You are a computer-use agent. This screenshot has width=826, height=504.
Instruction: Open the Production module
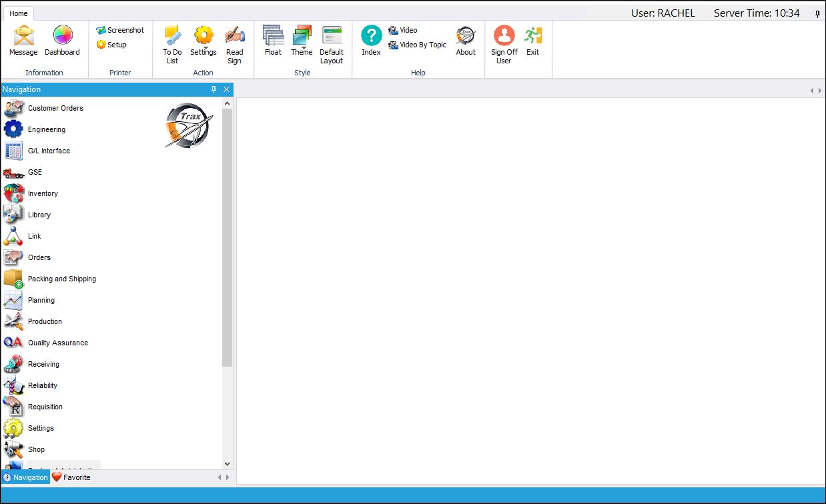coord(33,321)
